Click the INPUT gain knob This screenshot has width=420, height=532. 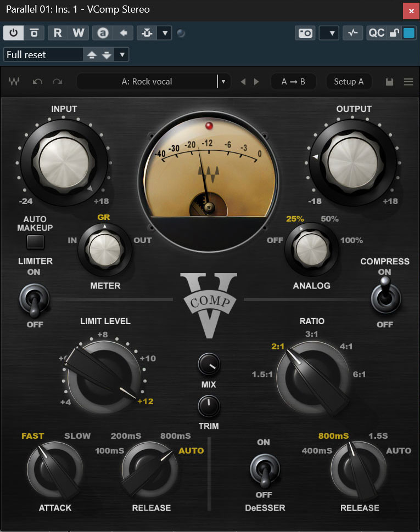(x=65, y=161)
